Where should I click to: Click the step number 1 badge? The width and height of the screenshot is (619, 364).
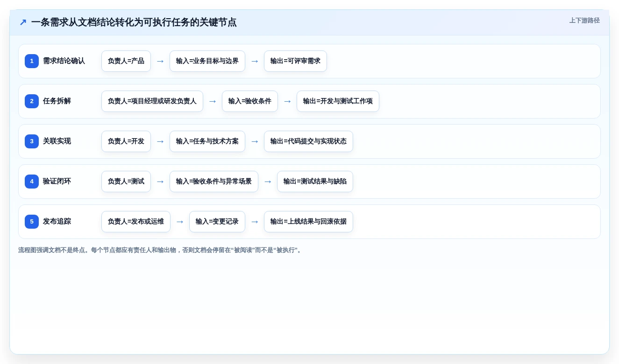32,61
